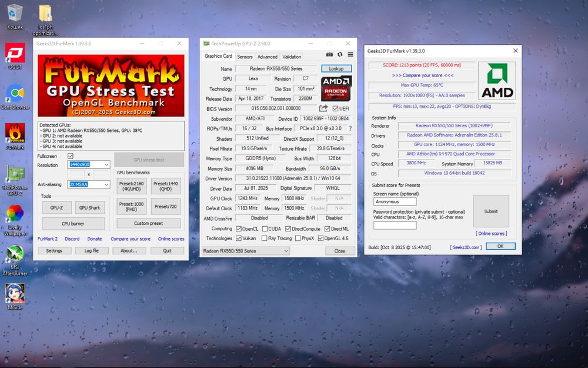Screen dimensions: 588x368
Task: Run the Preset:2160 (4K/UHD) benchmark
Action: point(132,186)
